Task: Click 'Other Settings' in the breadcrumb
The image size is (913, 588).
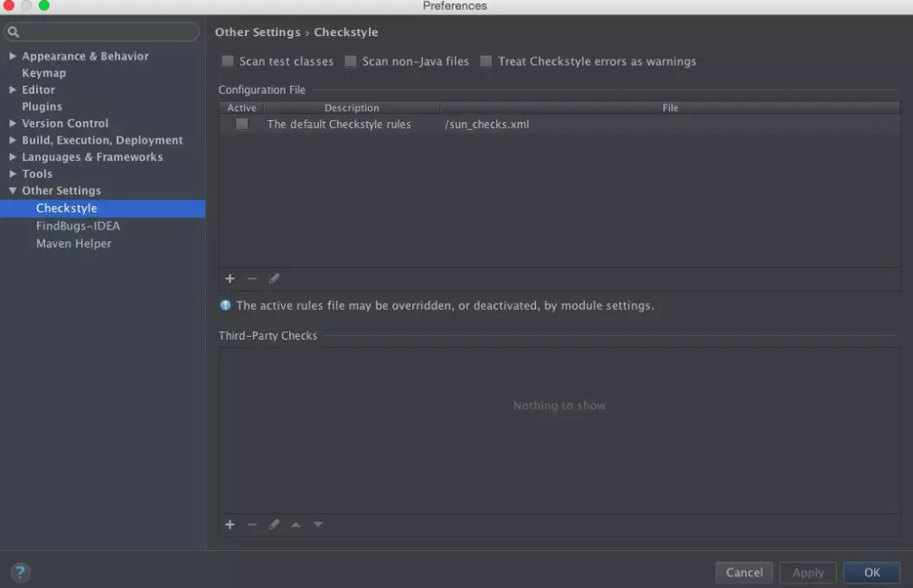Action: (258, 32)
